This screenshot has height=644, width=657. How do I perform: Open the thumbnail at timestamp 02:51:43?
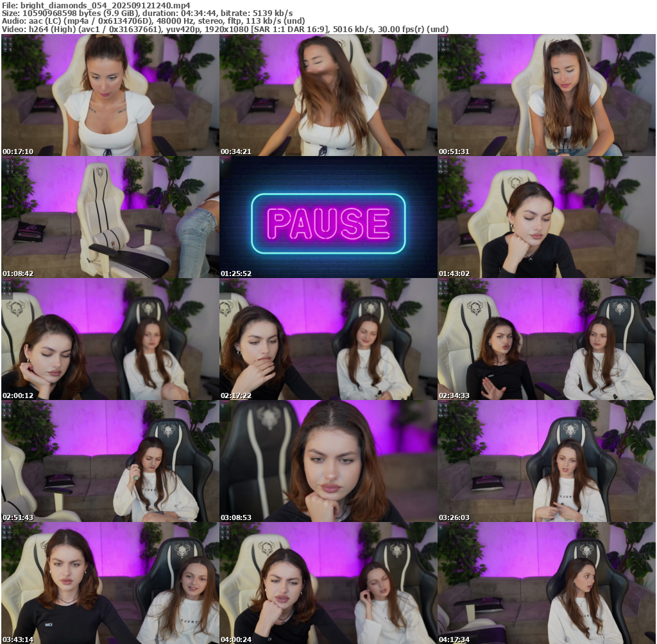tap(110, 461)
